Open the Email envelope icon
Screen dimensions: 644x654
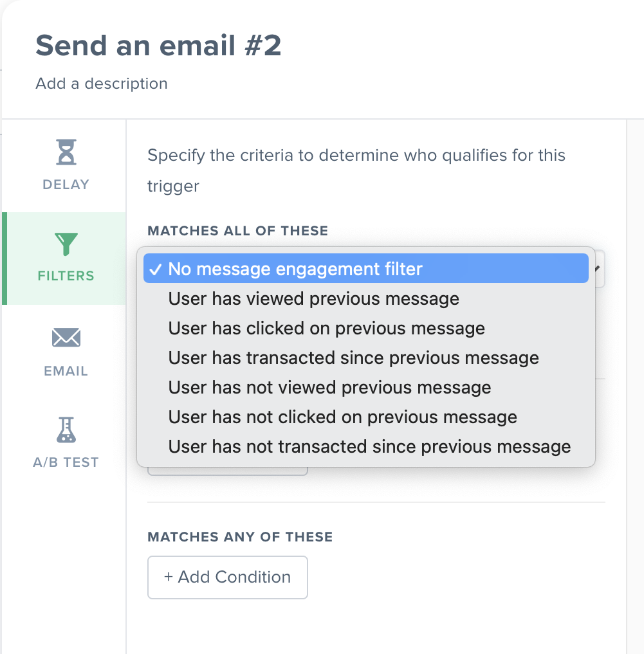tap(66, 338)
